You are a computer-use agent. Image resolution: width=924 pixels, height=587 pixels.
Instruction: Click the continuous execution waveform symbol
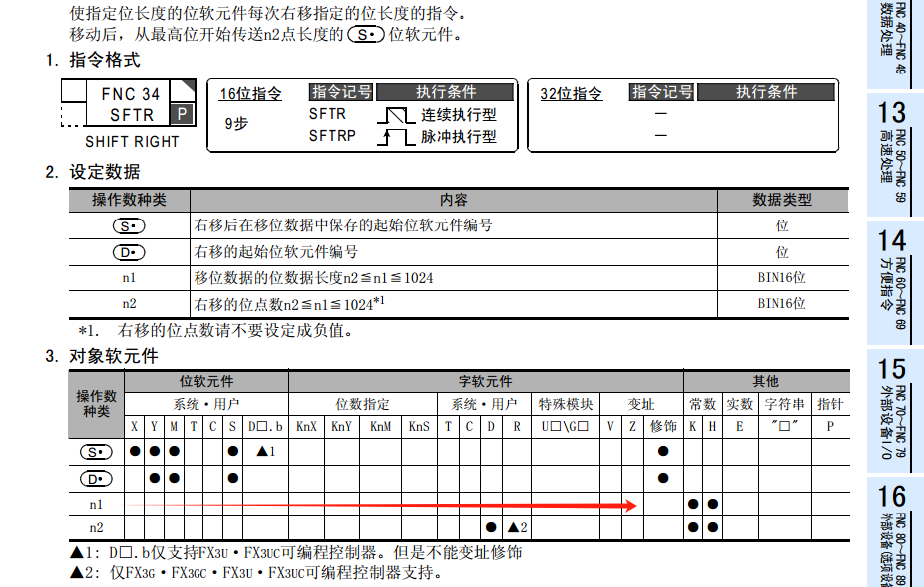point(396,115)
